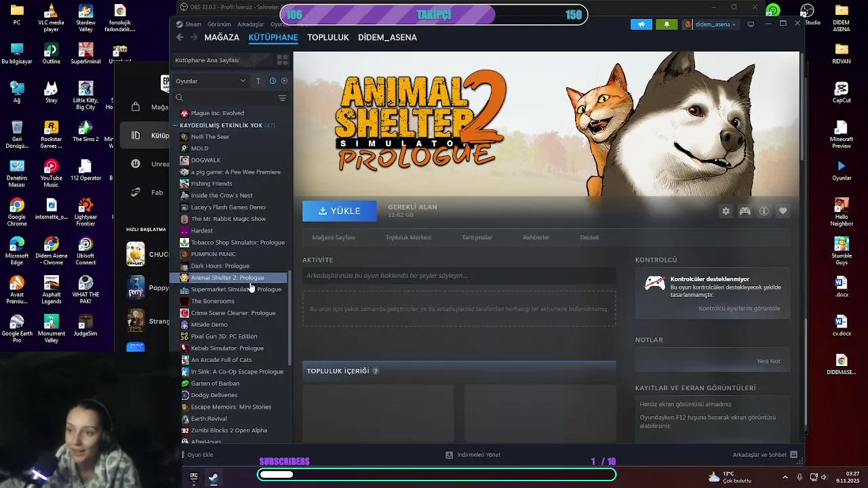This screenshot has height=488, width=868.
Task: Click Kütüphane Ana Sayfası button
Action: tap(222, 60)
